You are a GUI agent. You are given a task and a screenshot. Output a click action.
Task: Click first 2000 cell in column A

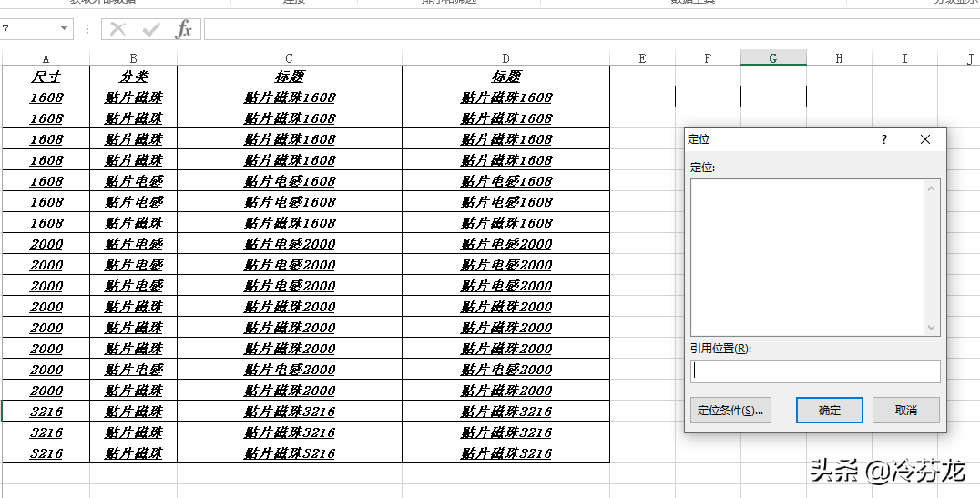(46, 244)
